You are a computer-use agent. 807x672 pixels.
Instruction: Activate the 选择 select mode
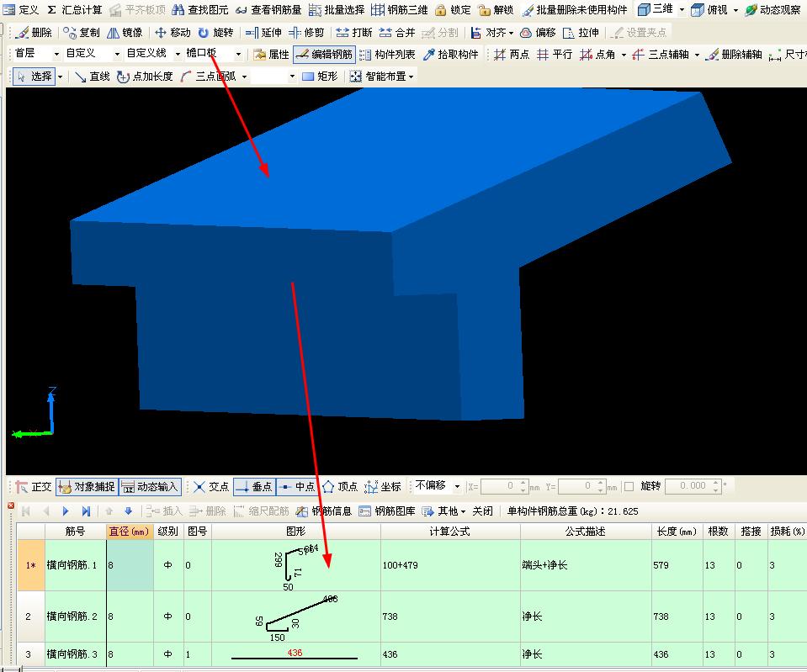pyautogui.click(x=34, y=77)
